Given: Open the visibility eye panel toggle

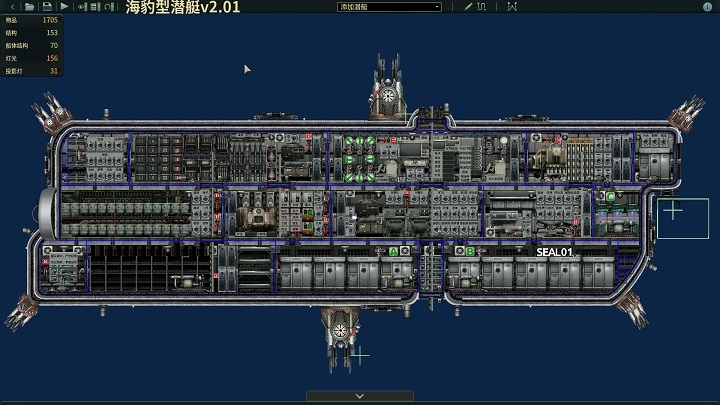Looking at the screenshot, I should [x=82, y=6].
